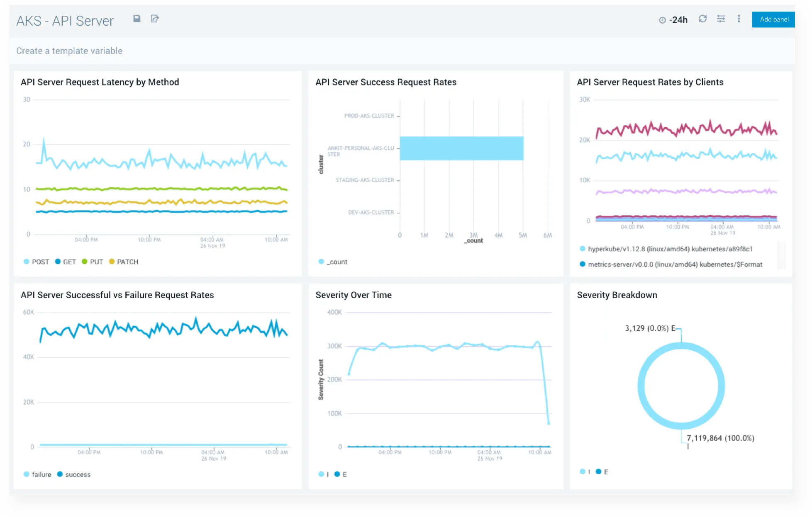Toggle _count legend in Success Request Rates
812x517 pixels.
pos(333,262)
